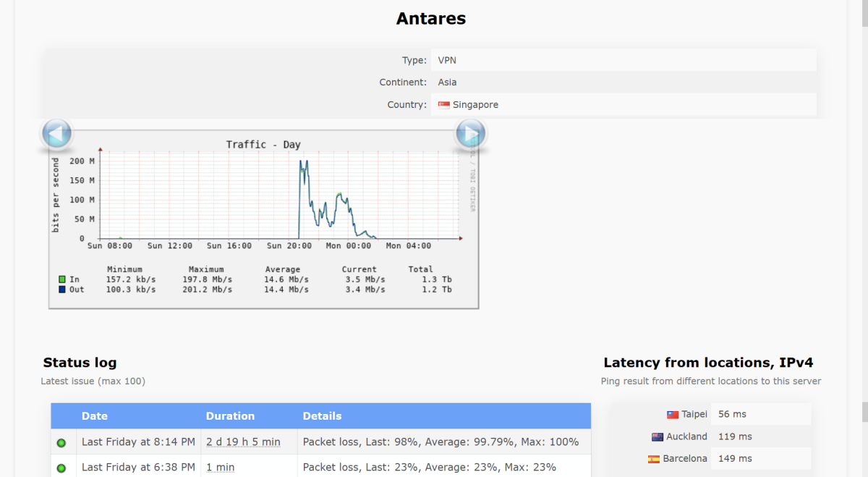Click the 1 min duration text
Image resolution: width=868 pixels, height=477 pixels.
(221, 468)
